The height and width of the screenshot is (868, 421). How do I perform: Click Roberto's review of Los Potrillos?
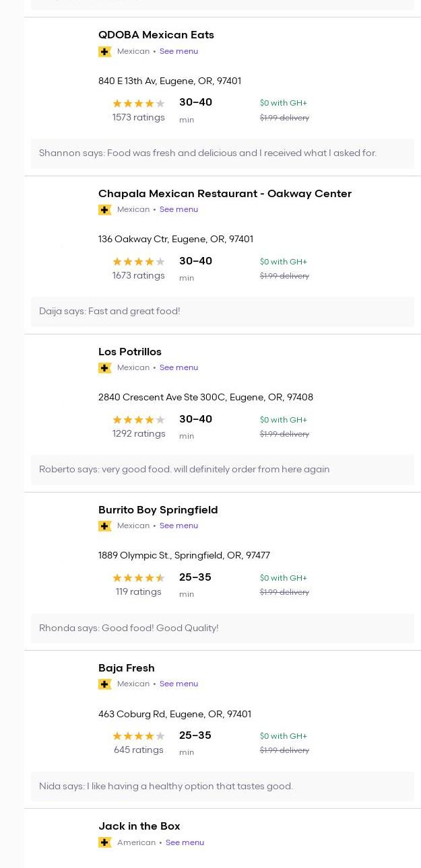185,470
